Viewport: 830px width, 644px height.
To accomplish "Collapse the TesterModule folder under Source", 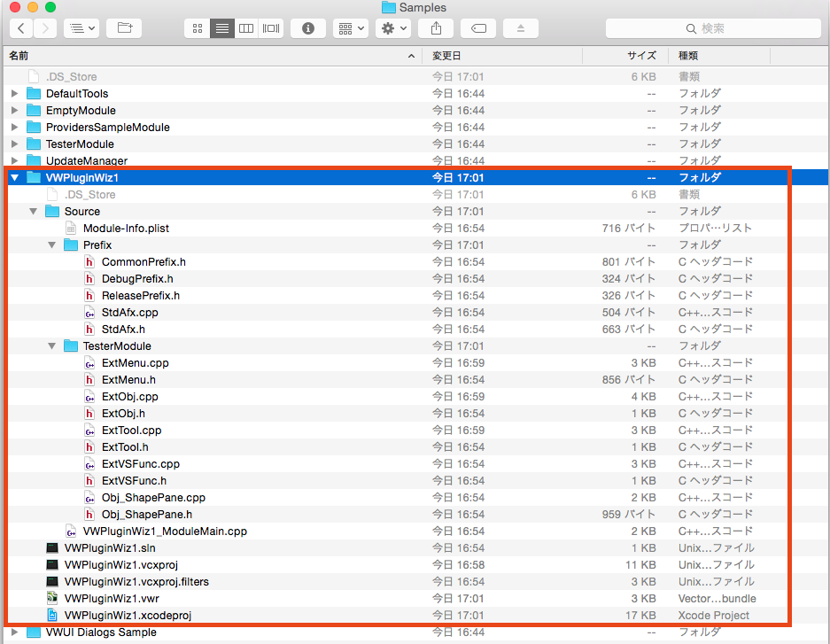I will coord(52,346).
